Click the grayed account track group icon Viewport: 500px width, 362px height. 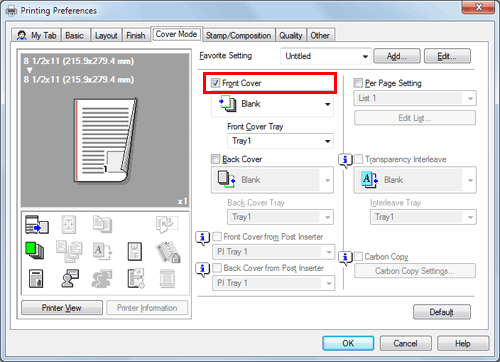point(102,279)
